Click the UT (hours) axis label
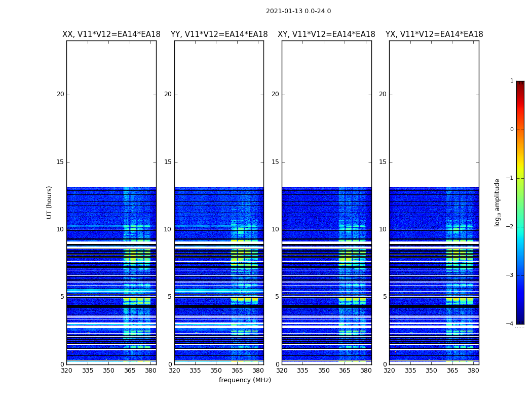This screenshot has height=405, width=532. tap(49, 202)
